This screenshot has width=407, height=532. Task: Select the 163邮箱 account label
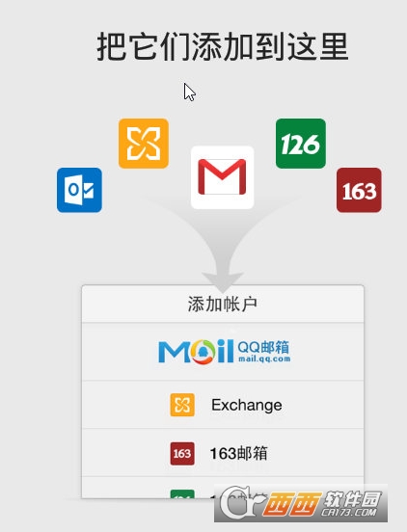(238, 453)
